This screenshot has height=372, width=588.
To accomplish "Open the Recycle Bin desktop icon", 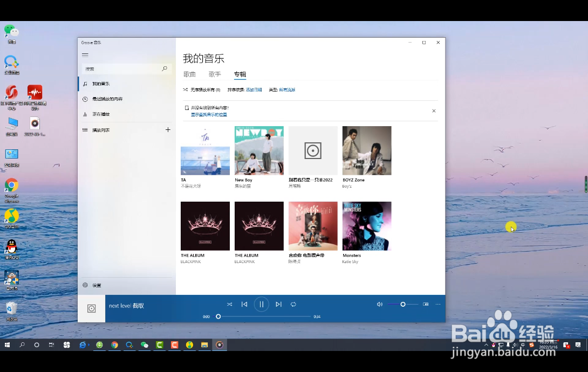I will point(12,312).
